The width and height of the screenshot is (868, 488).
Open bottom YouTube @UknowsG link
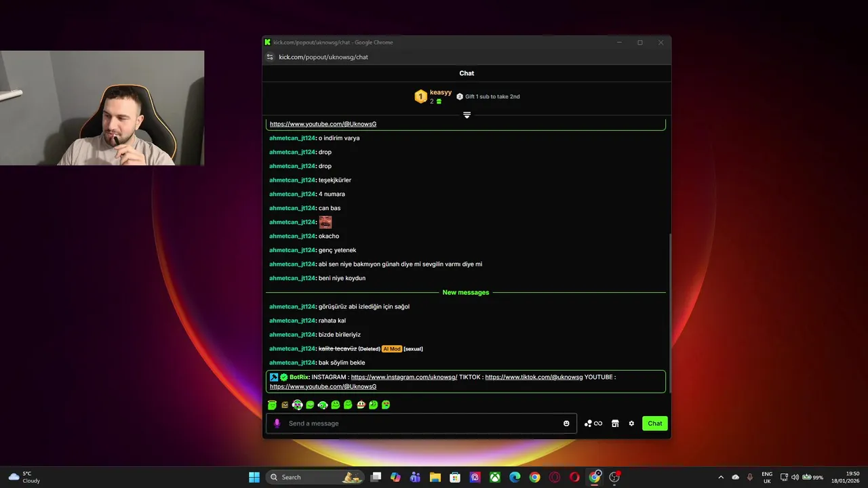coord(323,386)
